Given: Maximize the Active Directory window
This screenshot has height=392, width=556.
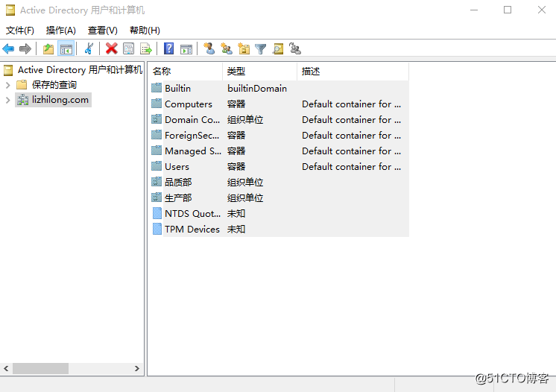Looking at the screenshot, I should point(508,10).
